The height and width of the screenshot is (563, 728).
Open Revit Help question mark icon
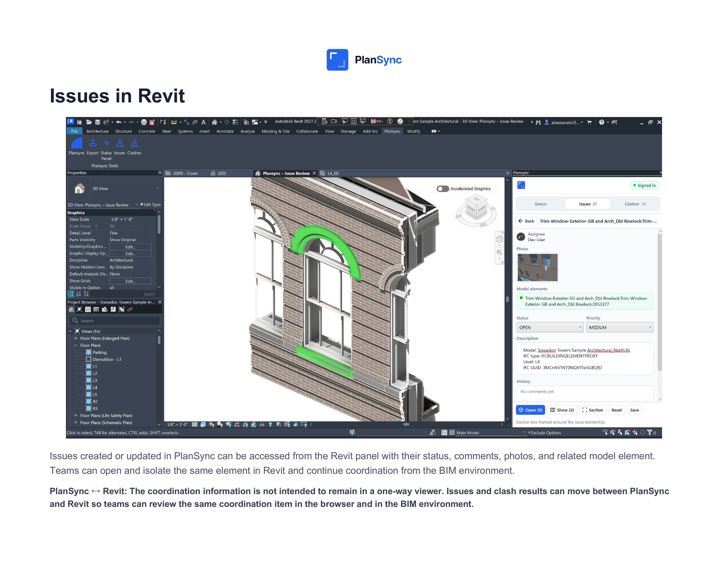tap(601, 122)
